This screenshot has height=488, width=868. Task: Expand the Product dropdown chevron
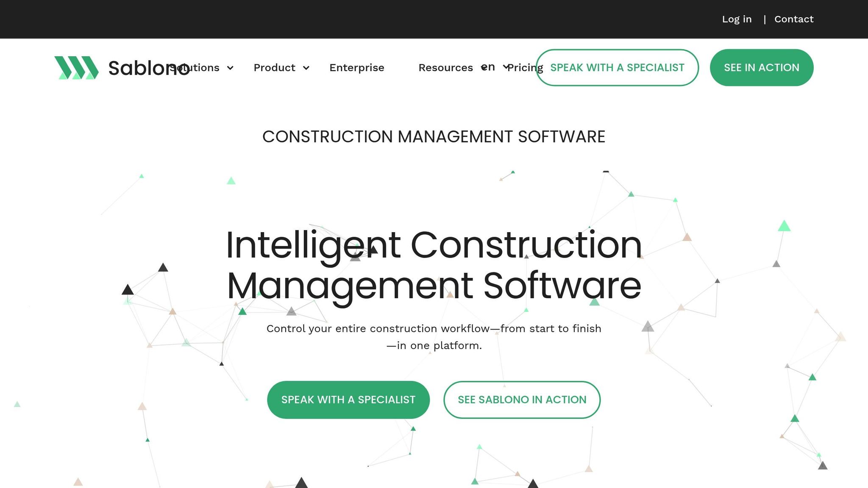click(306, 68)
